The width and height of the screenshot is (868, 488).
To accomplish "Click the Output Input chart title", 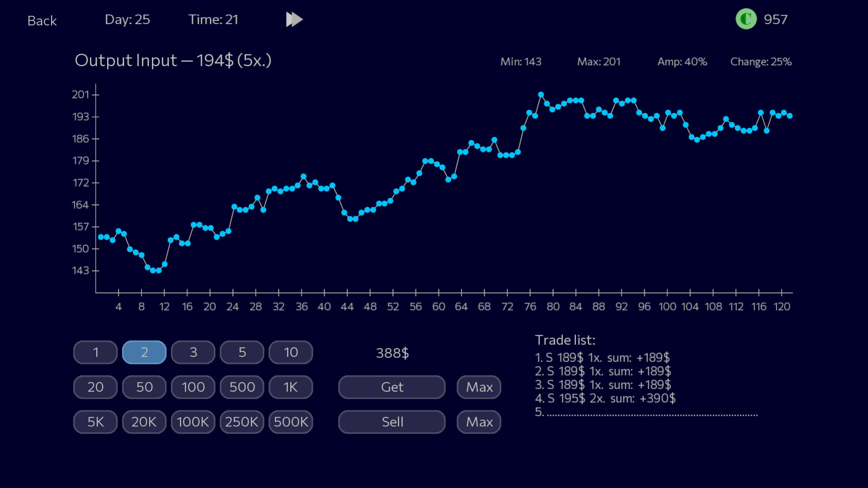I will 173,60.
